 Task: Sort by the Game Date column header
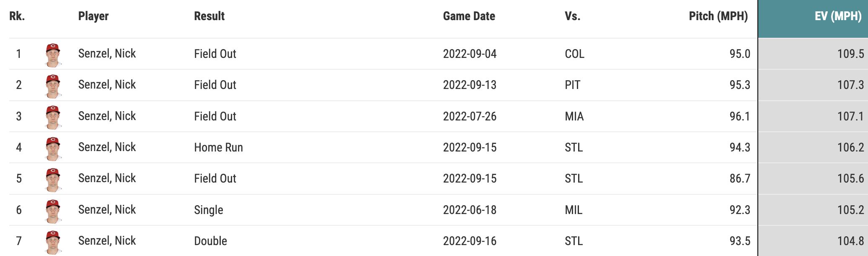click(x=469, y=16)
